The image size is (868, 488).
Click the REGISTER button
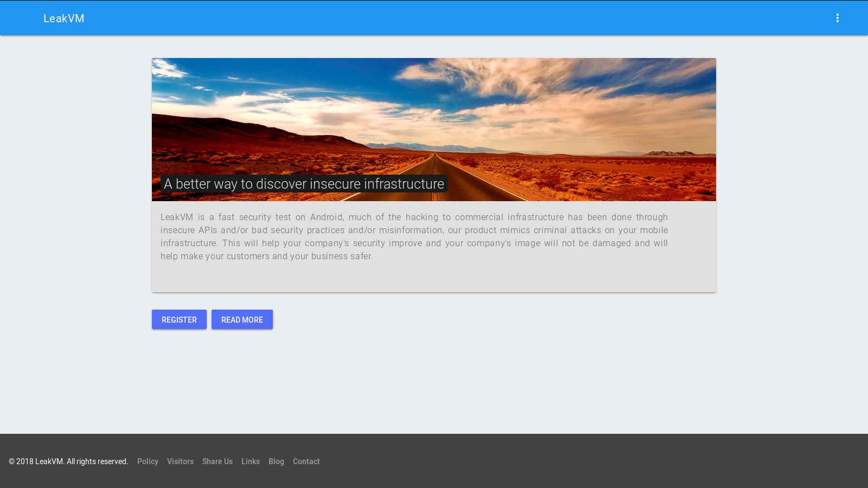point(179,319)
